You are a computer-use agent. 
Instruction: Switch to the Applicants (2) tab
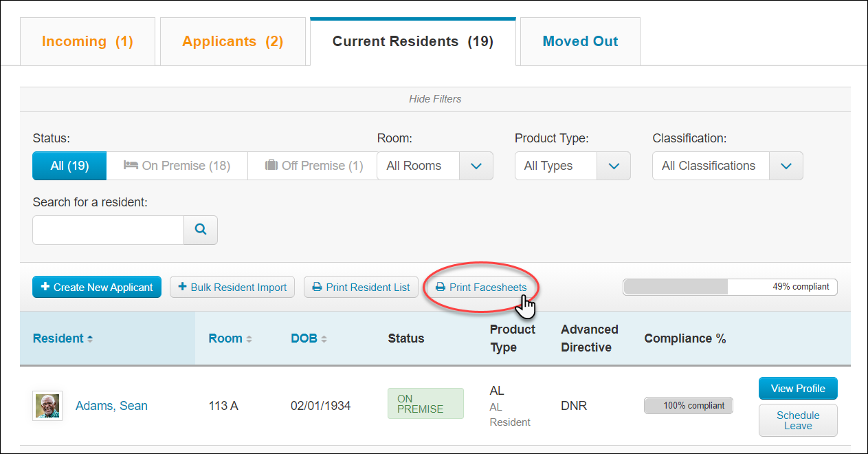tap(233, 41)
